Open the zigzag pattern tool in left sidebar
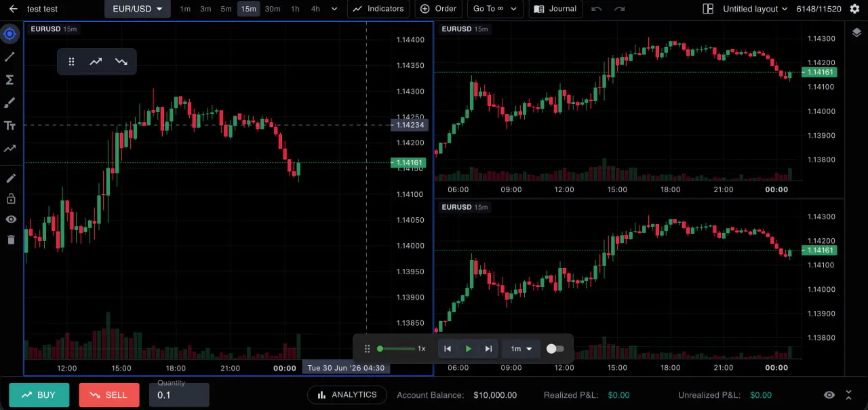This screenshot has height=410, width=868. point(10,149)
